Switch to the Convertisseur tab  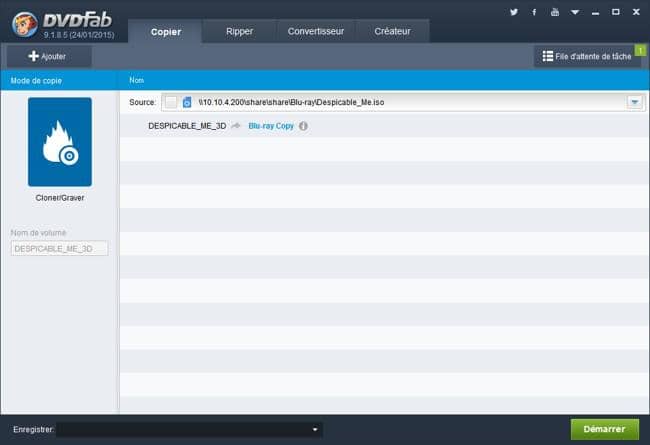pos(316,31)
